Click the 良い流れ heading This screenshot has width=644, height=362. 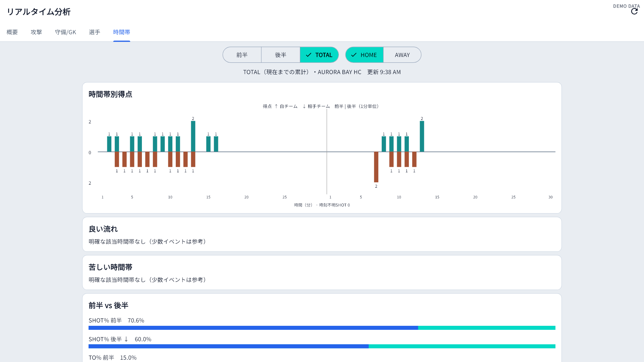coord(103,229)
